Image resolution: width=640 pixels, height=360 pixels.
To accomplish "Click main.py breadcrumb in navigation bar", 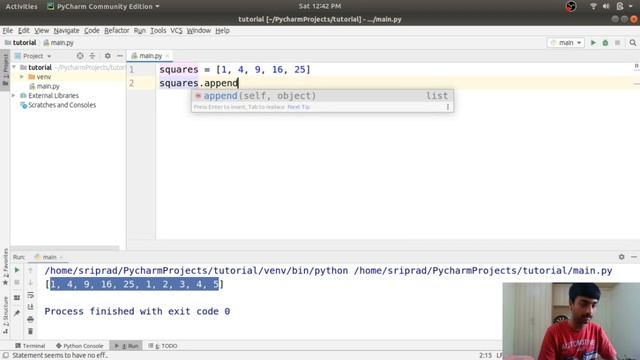I will pos(58,42).
